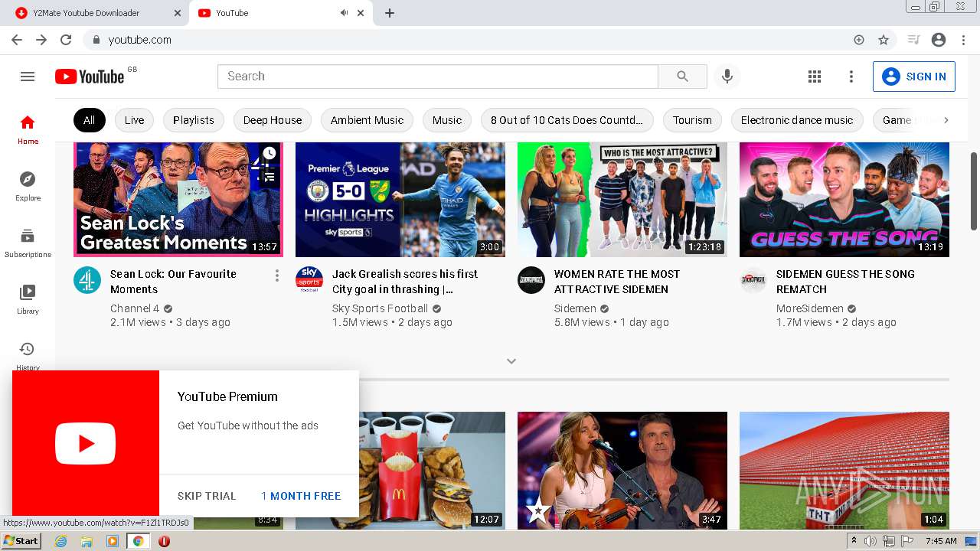Click the address bar URL

[x=140, y=40]
